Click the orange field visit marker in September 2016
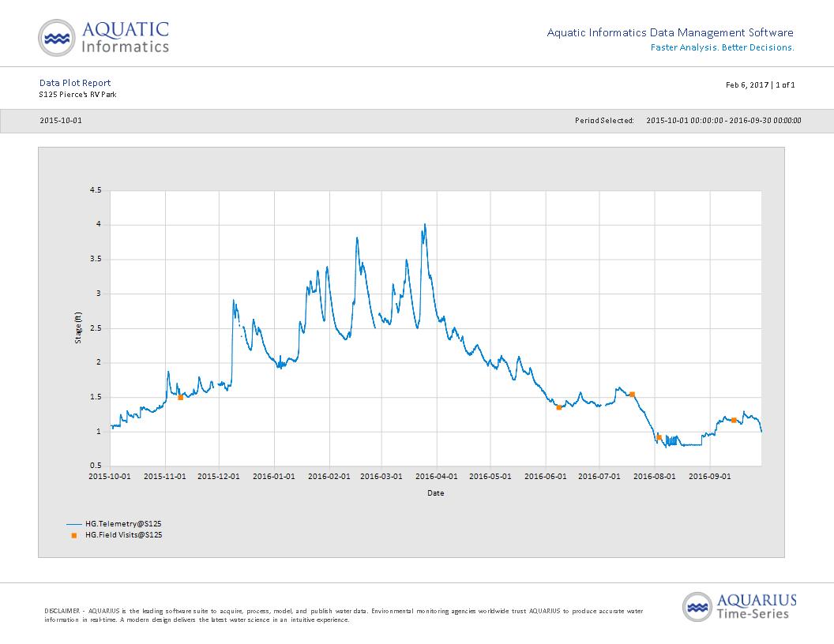Screen dimensions: 834x644 click(734, 421)
